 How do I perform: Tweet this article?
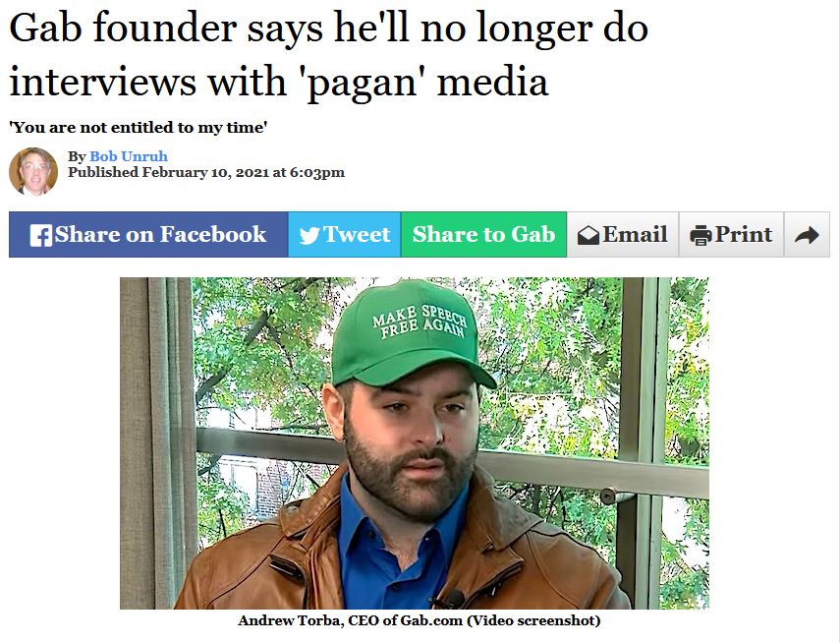[x=345, y=234]
